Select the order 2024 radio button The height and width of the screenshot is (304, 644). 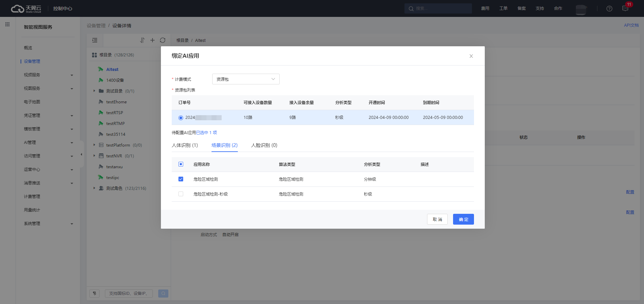click(181, 118)
